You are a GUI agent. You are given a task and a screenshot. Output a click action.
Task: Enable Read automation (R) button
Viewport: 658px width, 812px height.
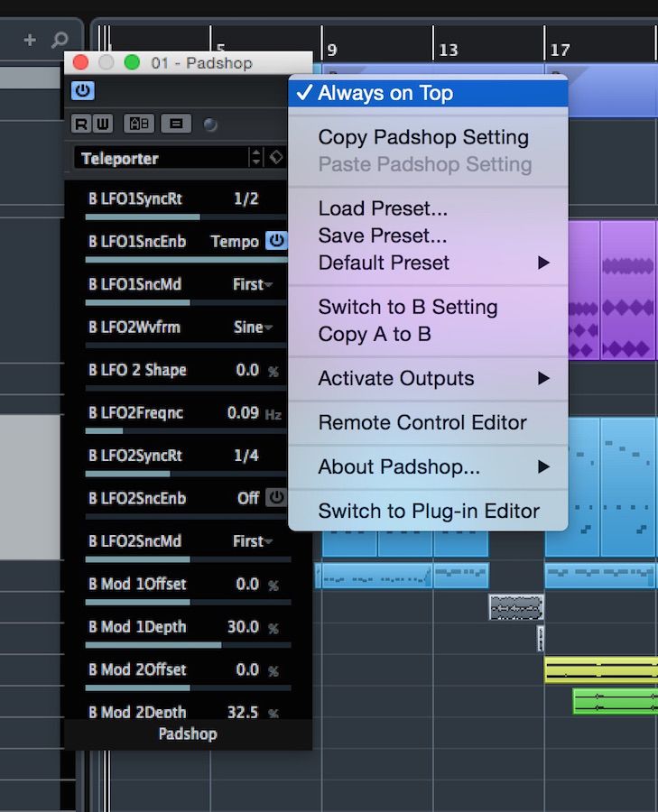coord(81,124)
